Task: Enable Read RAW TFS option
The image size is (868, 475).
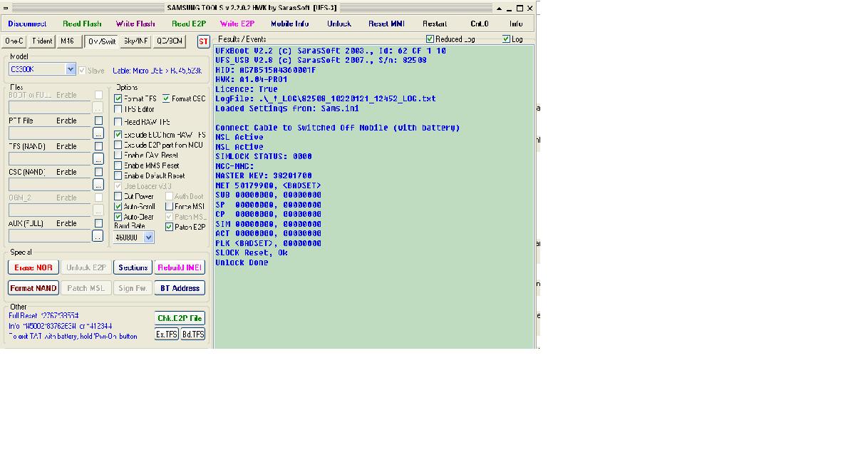Action: 118,122
